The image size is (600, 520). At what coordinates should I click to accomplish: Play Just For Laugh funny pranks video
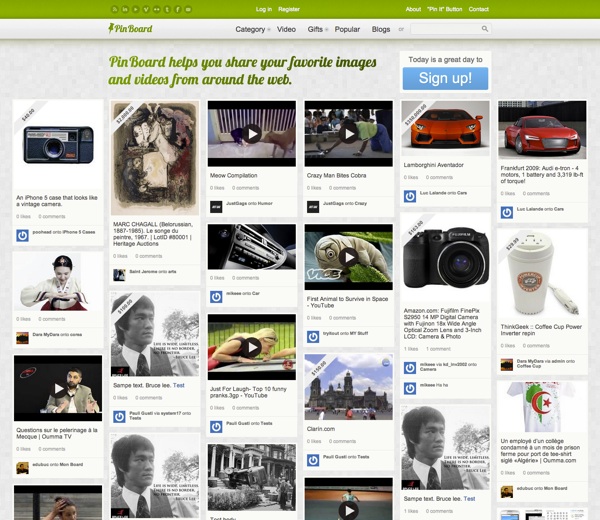[252, 347]
